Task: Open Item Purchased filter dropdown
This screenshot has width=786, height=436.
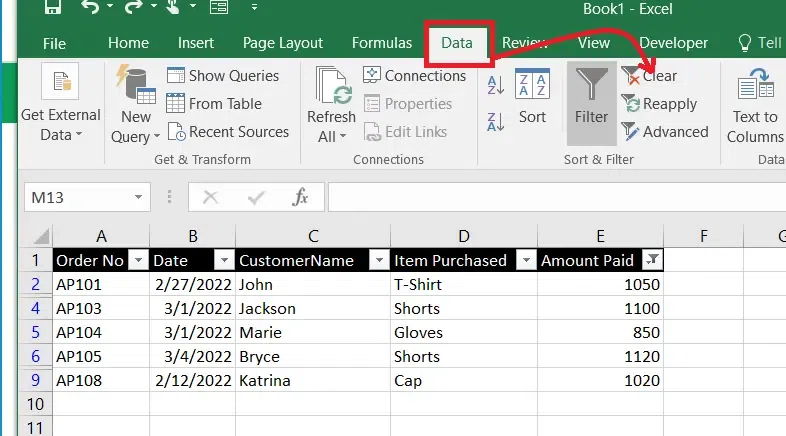Action: [x=526, y=260]
